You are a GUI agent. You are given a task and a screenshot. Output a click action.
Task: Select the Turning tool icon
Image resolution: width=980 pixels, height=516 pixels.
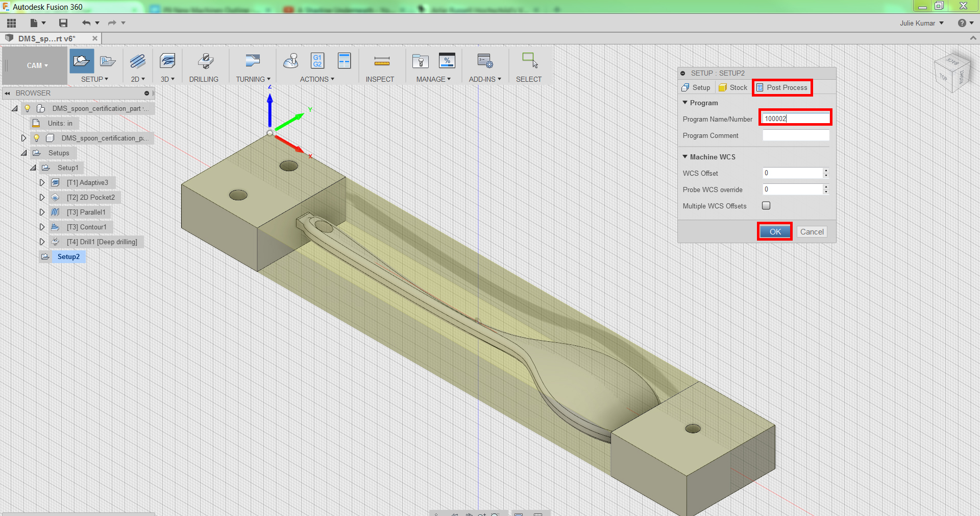click(253, 61)
